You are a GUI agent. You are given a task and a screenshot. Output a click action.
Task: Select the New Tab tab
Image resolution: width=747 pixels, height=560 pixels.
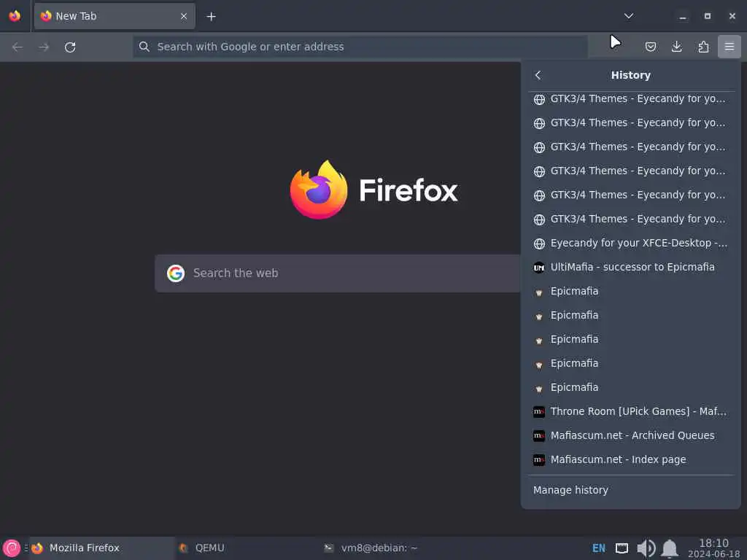click(115, 16)
